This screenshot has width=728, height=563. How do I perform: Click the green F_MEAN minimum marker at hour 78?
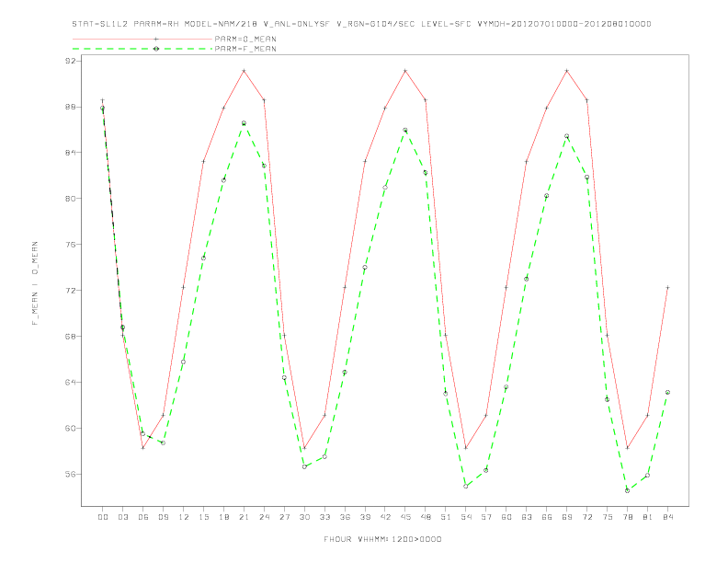pos(627,490)
